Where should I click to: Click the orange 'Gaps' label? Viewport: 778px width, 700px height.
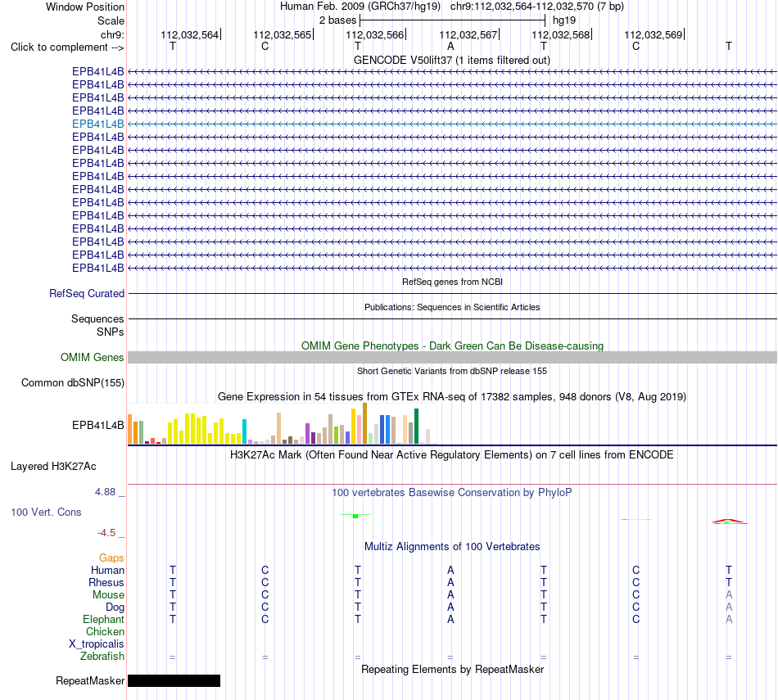111,558
